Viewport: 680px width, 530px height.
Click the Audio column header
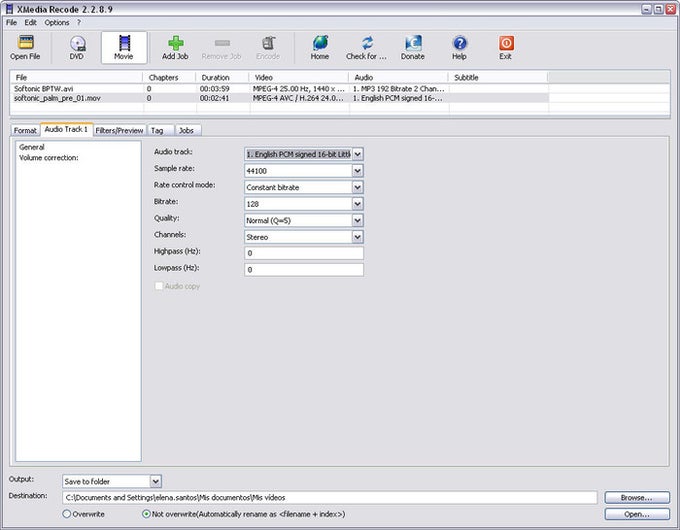(399, 78)
